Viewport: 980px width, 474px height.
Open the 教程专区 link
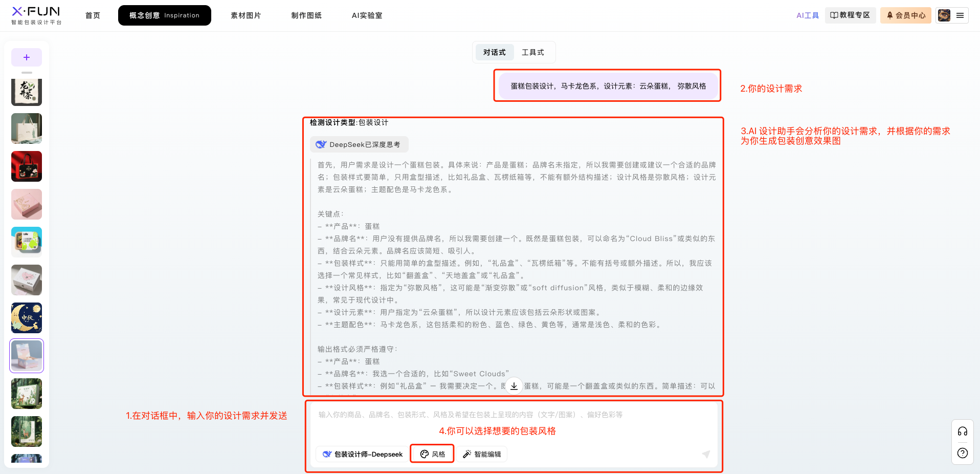[x=850, y=15]
